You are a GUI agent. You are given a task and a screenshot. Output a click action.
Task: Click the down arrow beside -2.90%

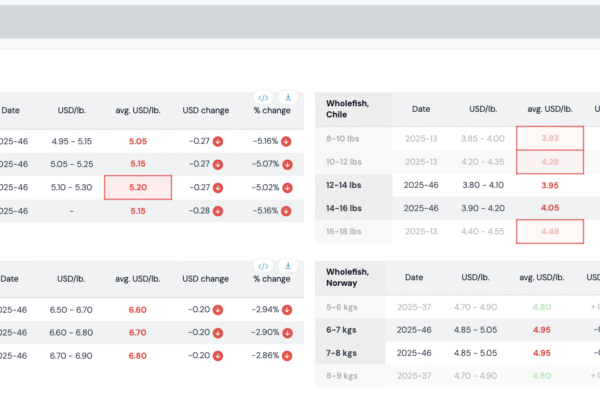point(287,333)
